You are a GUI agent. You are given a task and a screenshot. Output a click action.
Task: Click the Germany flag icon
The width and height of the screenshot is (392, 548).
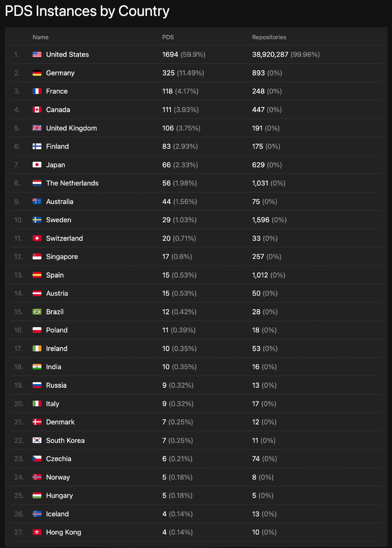[37, 73]
